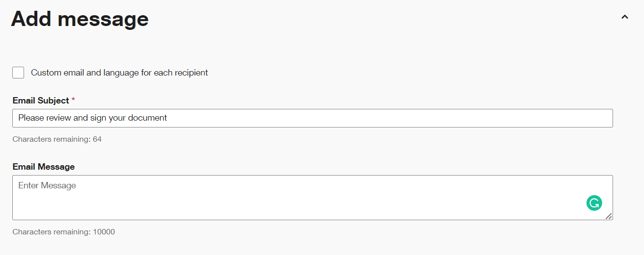Select the word 'sign' in subject text

pos(98,118)
